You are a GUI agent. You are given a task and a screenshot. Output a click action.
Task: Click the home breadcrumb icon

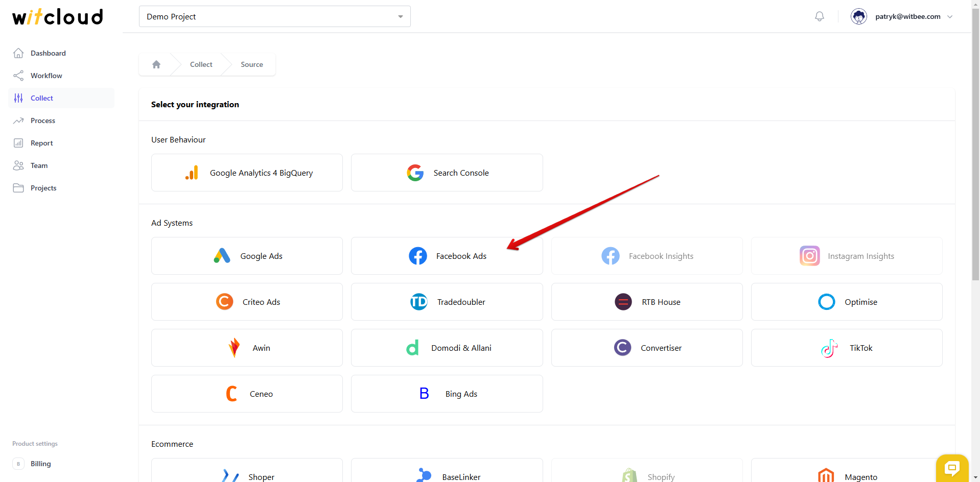point(156,64)
